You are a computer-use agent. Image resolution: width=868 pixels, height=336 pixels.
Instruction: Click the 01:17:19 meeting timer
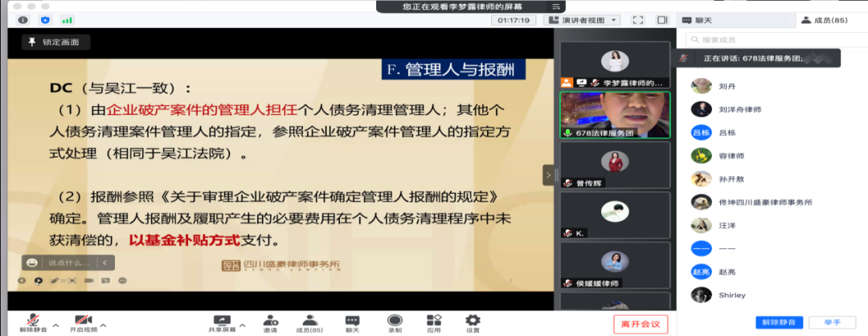coord(513,20)
